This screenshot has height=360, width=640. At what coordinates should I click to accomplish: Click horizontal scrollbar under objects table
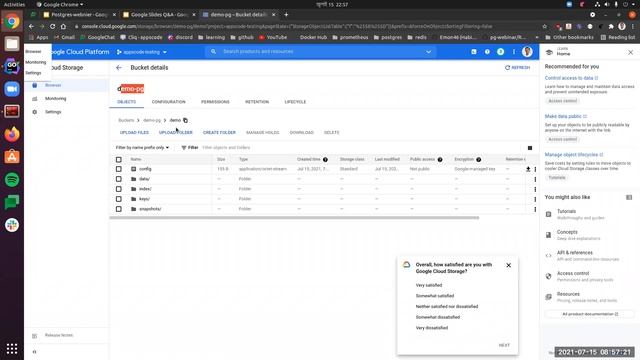pos(294,218)
